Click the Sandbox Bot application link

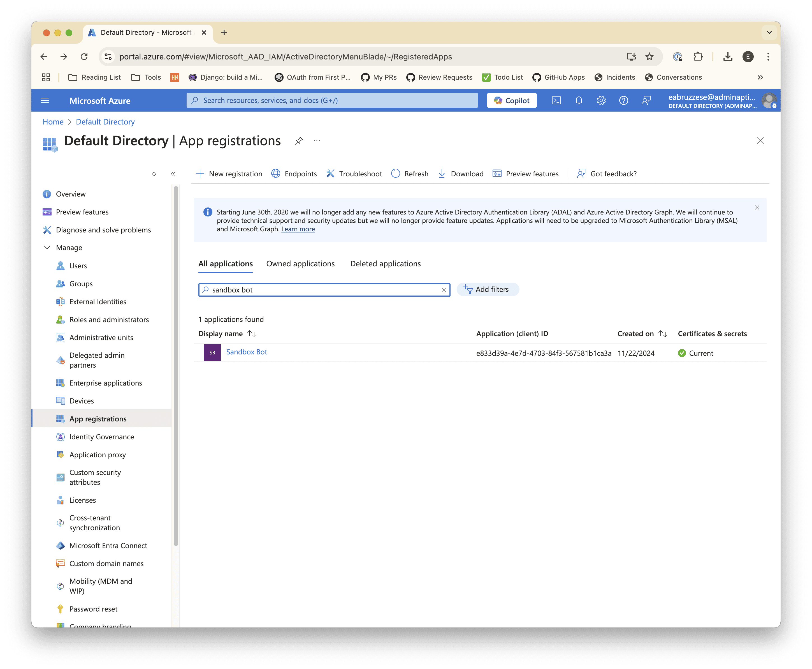point(246,352)
